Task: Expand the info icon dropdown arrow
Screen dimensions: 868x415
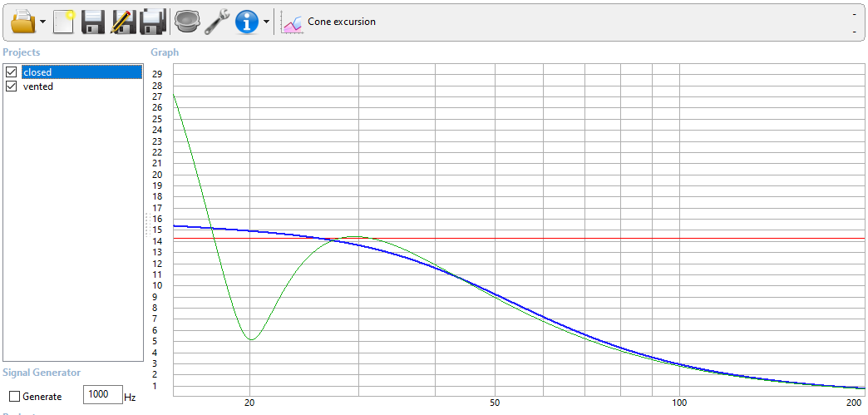Action: [266, 22]
